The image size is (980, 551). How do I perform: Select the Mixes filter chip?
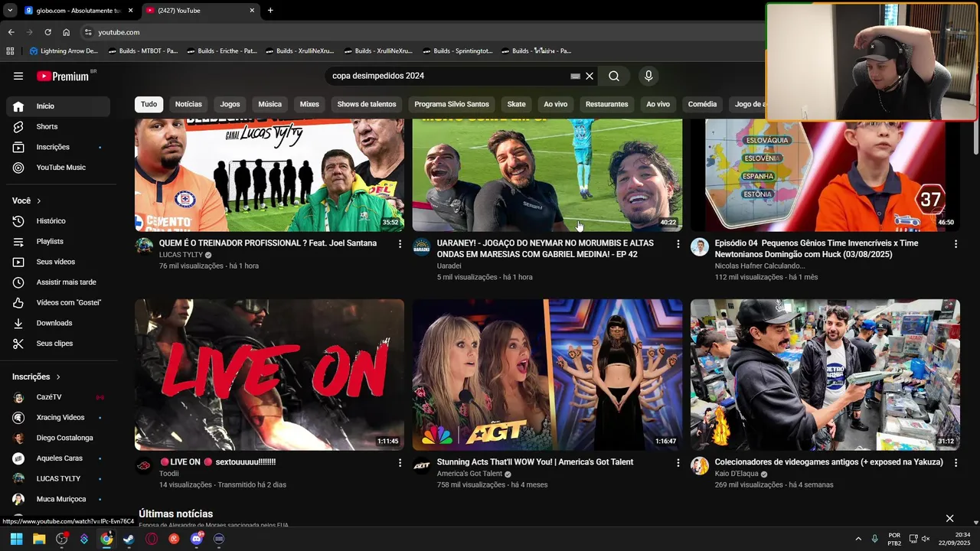(309, 104)
